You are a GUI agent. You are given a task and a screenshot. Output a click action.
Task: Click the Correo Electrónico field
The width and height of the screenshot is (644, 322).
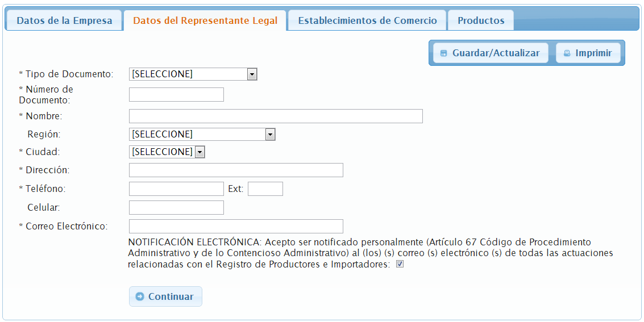[x=236, y=226]
